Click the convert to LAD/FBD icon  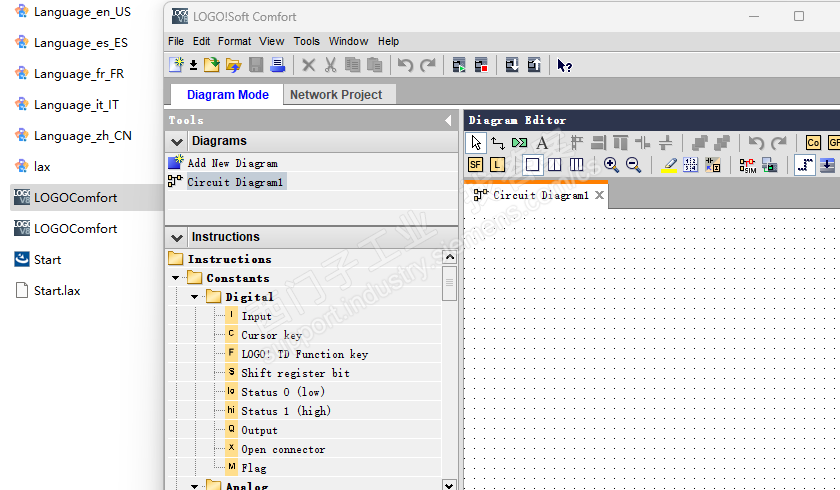[x=712, y=164]
